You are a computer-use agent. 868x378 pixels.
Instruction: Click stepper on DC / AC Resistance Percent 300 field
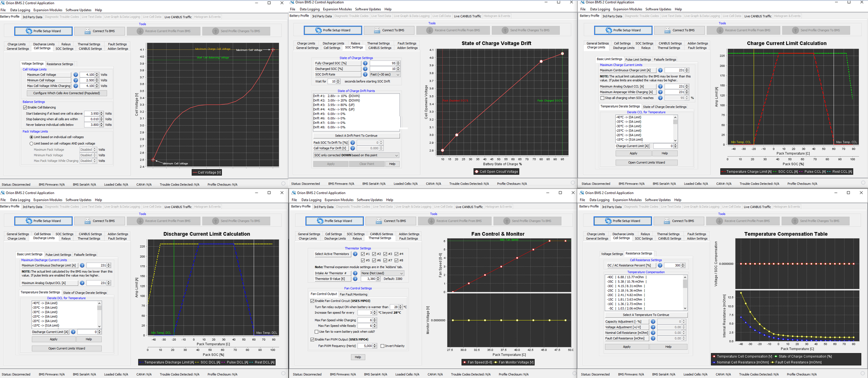tap(683, 265)
